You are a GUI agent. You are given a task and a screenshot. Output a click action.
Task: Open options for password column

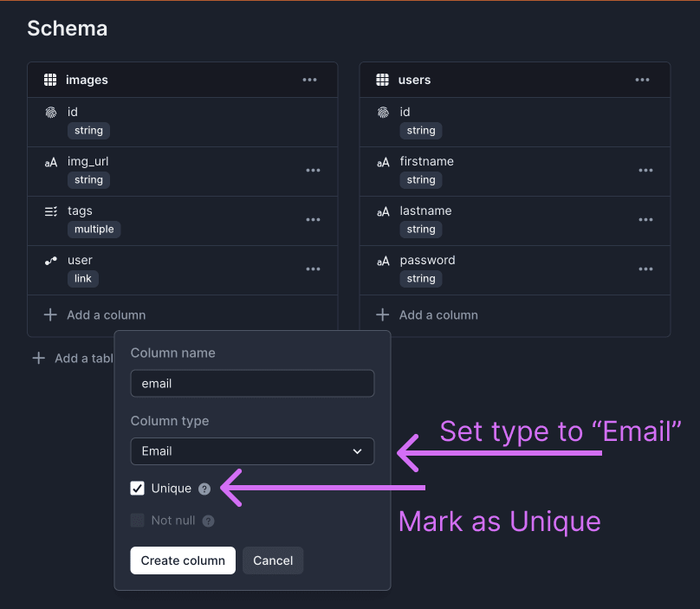[x=645, y=269]
